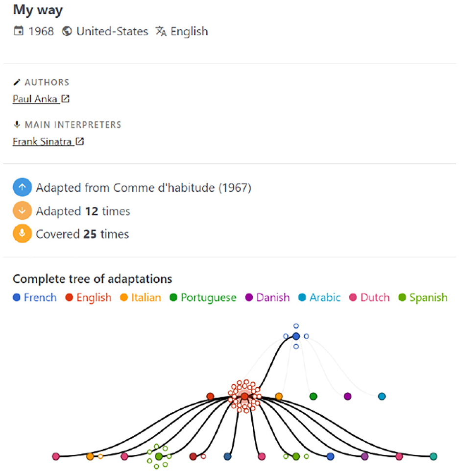Click the light orange down-arrow Adapted icon

pos(22,210)
